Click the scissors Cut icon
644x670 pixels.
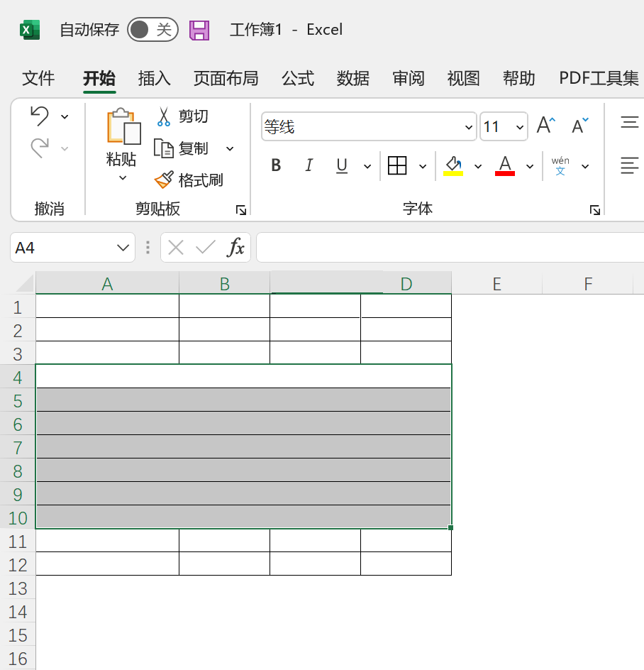pos(164,116)
